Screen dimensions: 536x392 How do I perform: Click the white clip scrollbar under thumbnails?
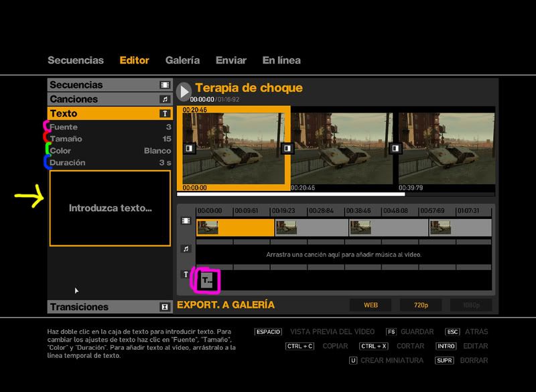point(291,194)
